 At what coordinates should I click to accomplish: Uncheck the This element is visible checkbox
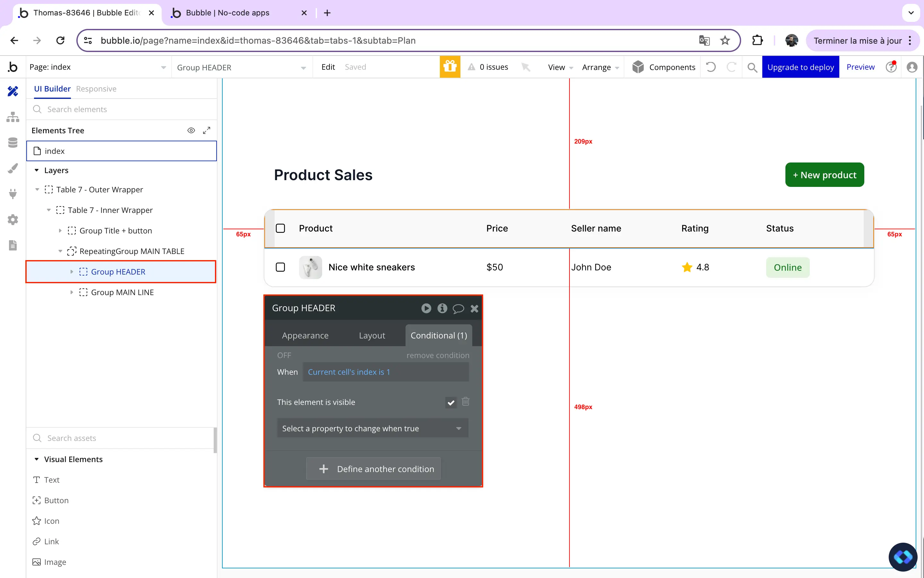[x=450, y=403]
